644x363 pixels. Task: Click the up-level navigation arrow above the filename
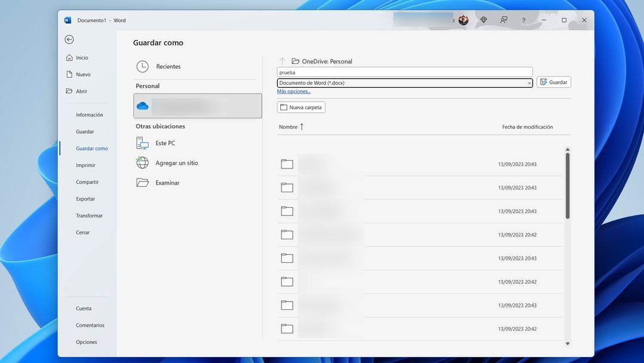pos(281,61)
